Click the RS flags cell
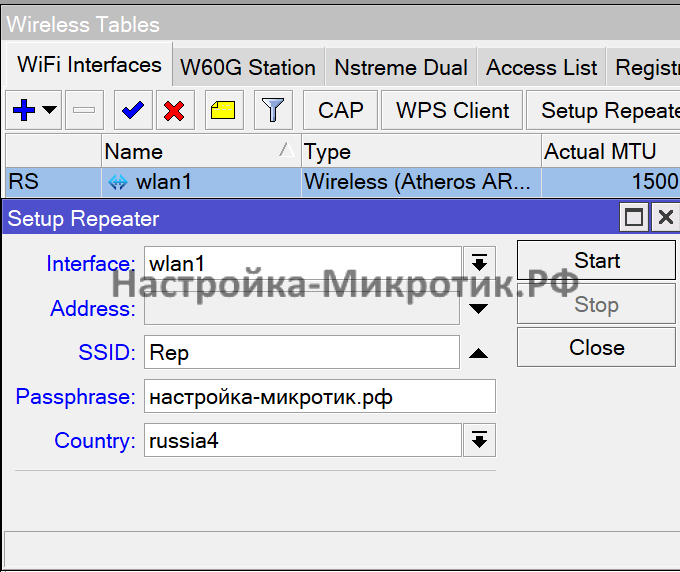This screenshot has width=680, height=572. click(54, 182)
